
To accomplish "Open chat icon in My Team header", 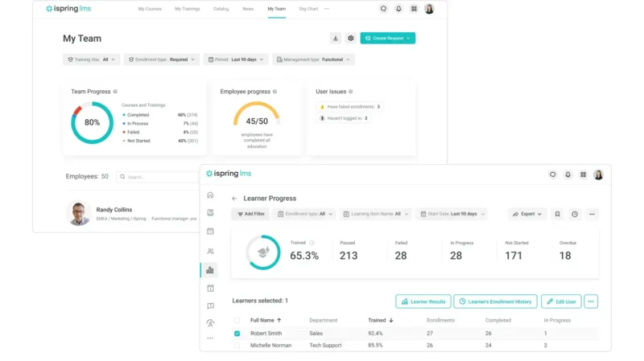I will (x=383, y=9).
